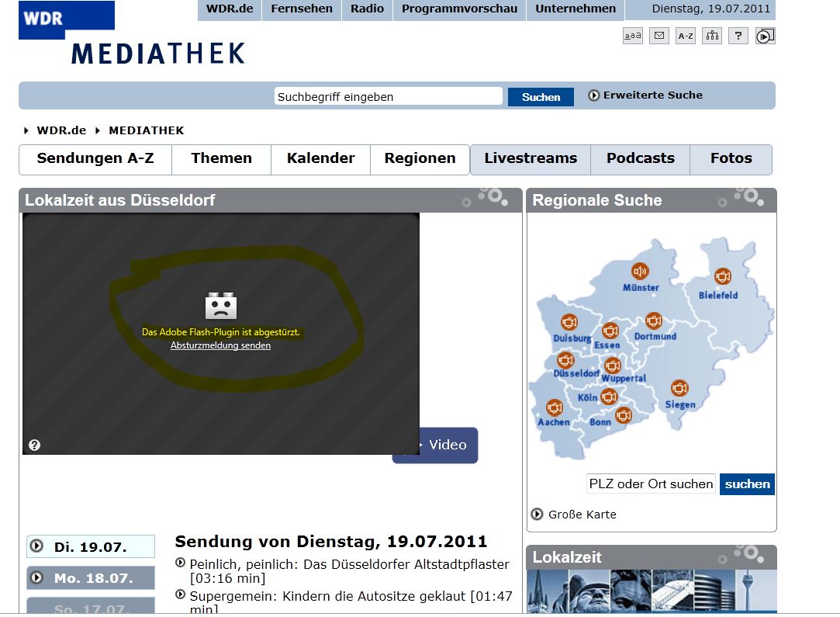Go to WDR.de in top navigation
This screenshot has width=840, height=617.
tap(230, 9)
